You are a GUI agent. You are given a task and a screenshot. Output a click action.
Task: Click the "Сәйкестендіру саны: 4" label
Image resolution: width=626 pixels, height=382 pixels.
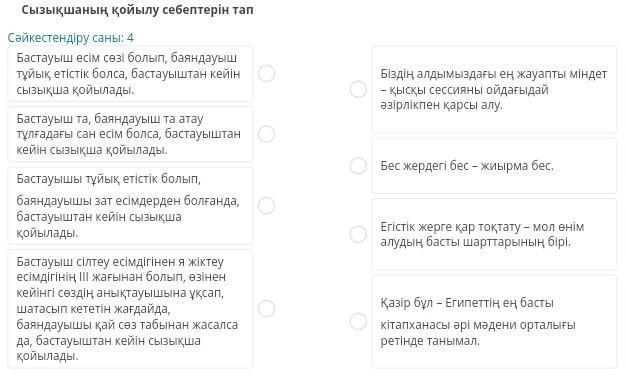(71, 38)
